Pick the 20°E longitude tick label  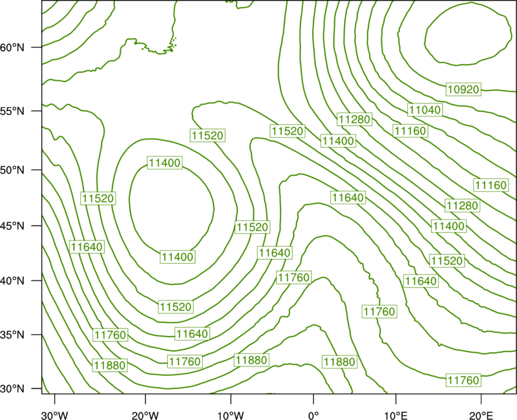pos(481,415)
